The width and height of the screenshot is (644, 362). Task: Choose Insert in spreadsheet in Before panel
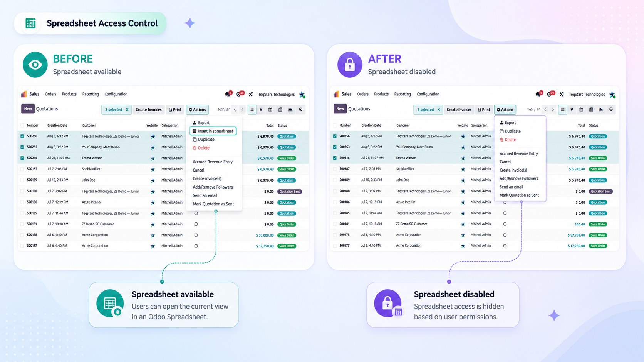tap(213, 131)
